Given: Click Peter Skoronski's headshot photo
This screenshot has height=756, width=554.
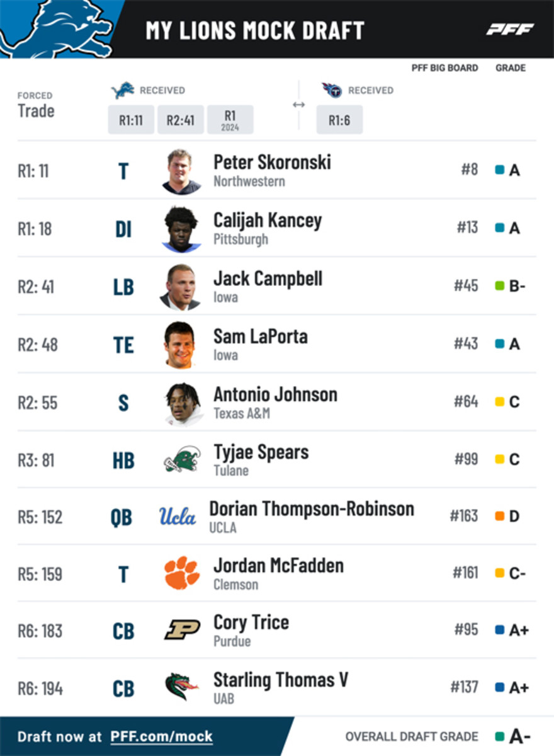Looking at the screenshot, I should pyautogui.click(x=181, y=171).
